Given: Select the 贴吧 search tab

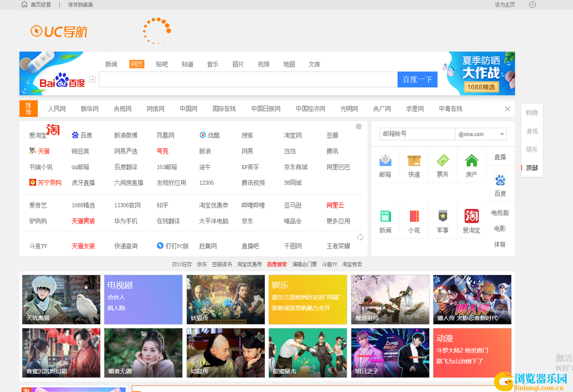Looking at the screenshot, I should click(162, 64).
